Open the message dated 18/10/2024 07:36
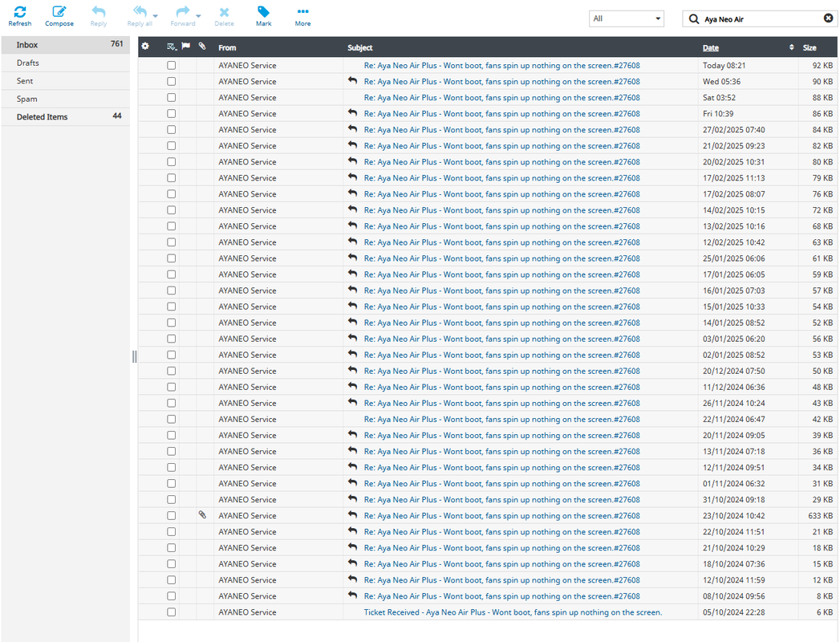Image resolution: width=840 pixels, height=642 pixels. (x=502, y=564)
